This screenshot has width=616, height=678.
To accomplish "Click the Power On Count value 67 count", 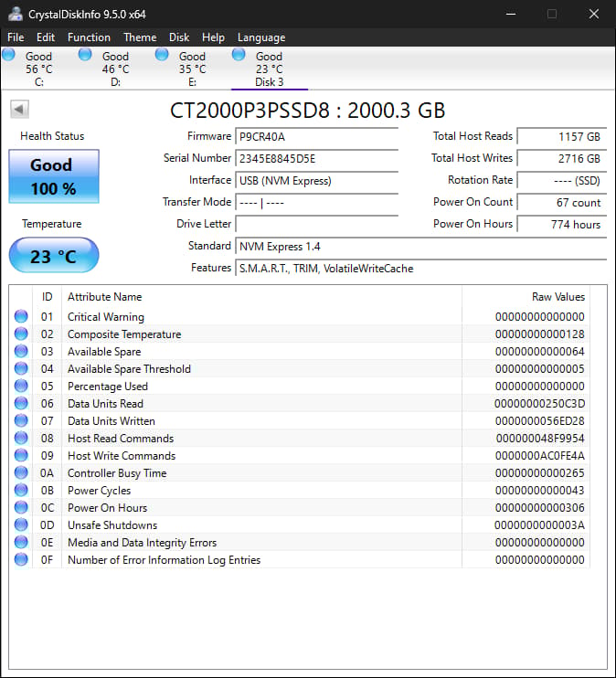I will coord(561,203).
